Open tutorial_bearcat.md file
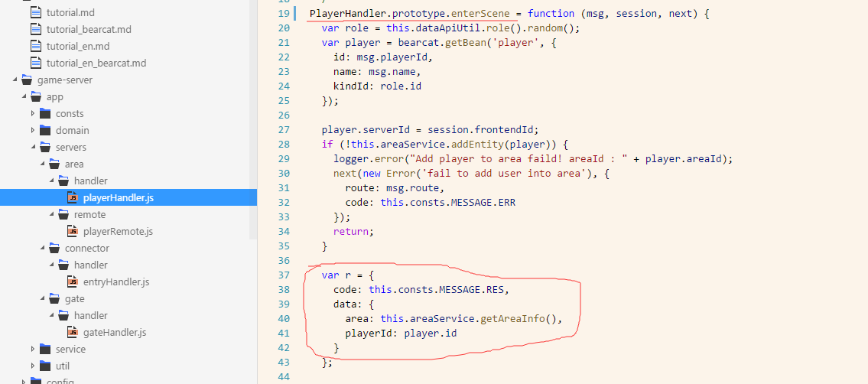Viewport: 868px width, 384px height. pyautogui.click(x=89, y=29)
